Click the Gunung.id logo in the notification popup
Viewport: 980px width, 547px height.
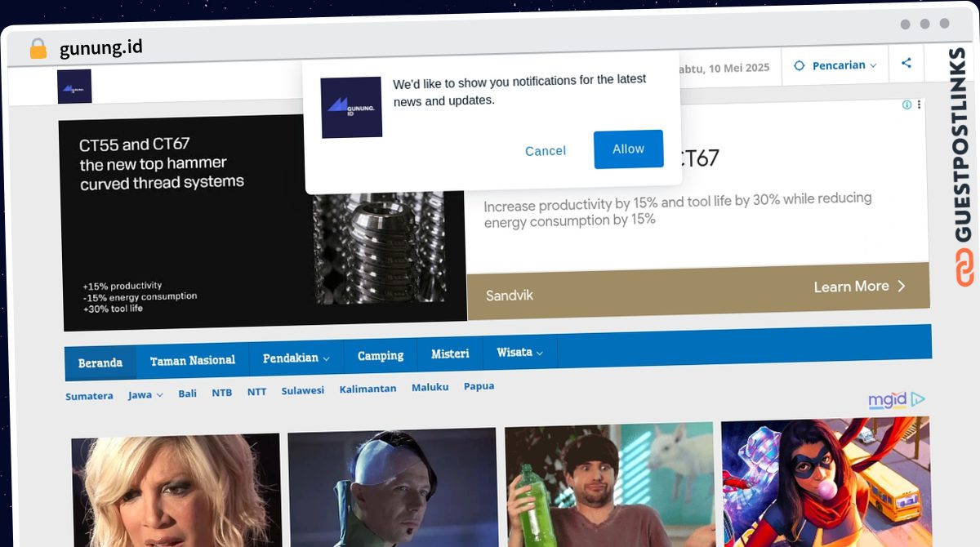coord(351,107)
